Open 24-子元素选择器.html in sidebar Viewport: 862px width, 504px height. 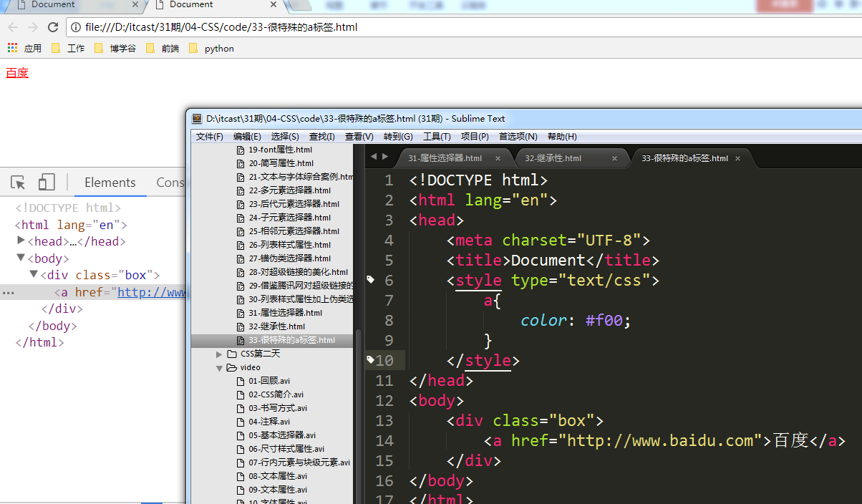(290, 218)
